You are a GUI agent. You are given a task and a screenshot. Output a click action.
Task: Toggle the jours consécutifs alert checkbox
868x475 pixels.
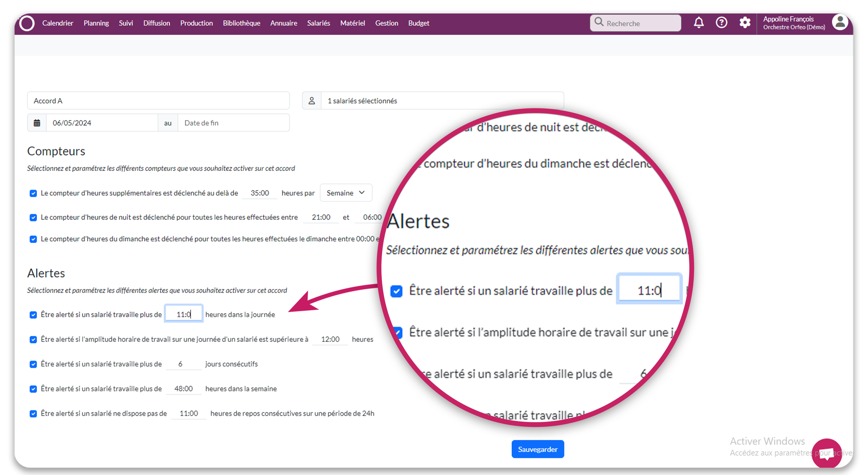coord(33,364)
